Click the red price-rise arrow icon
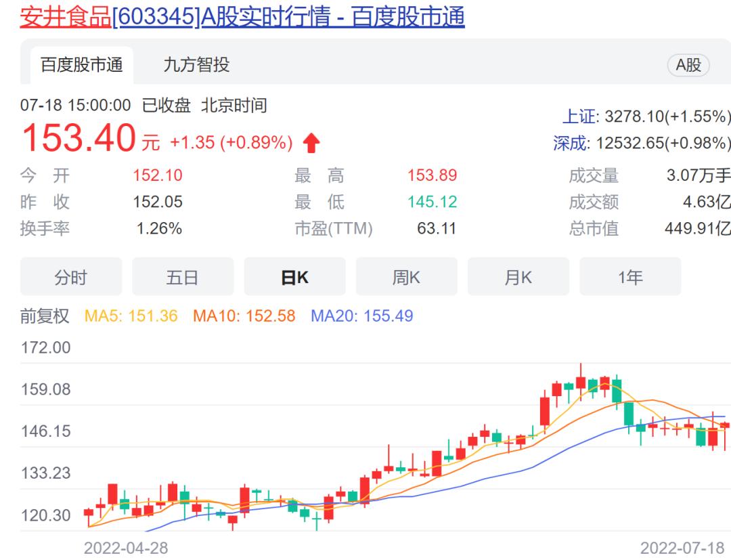The height and width of the screenshot is (560, 731). (x=312, y=142)
